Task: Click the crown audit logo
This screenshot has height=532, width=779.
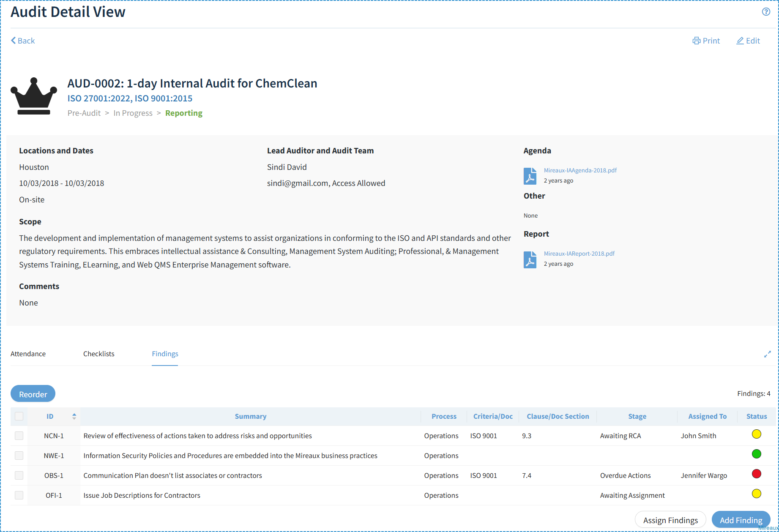Action: pyautogui.click(x=34, y=96)
